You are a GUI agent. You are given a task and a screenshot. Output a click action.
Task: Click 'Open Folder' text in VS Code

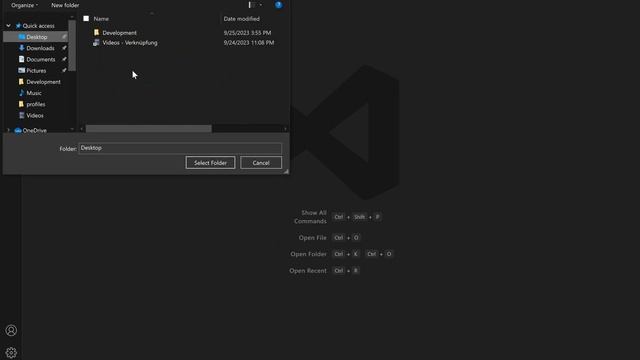pyautogui.click(x=309, y=254)
